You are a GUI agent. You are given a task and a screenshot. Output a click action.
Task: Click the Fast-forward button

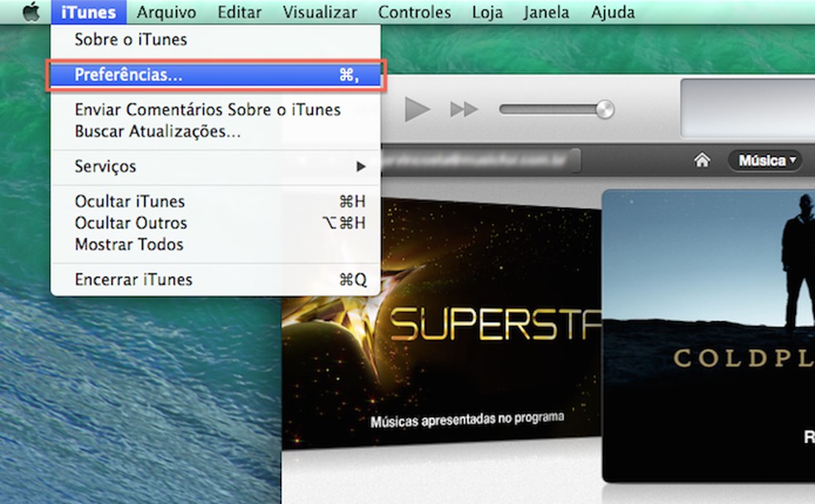click(461, 108)
